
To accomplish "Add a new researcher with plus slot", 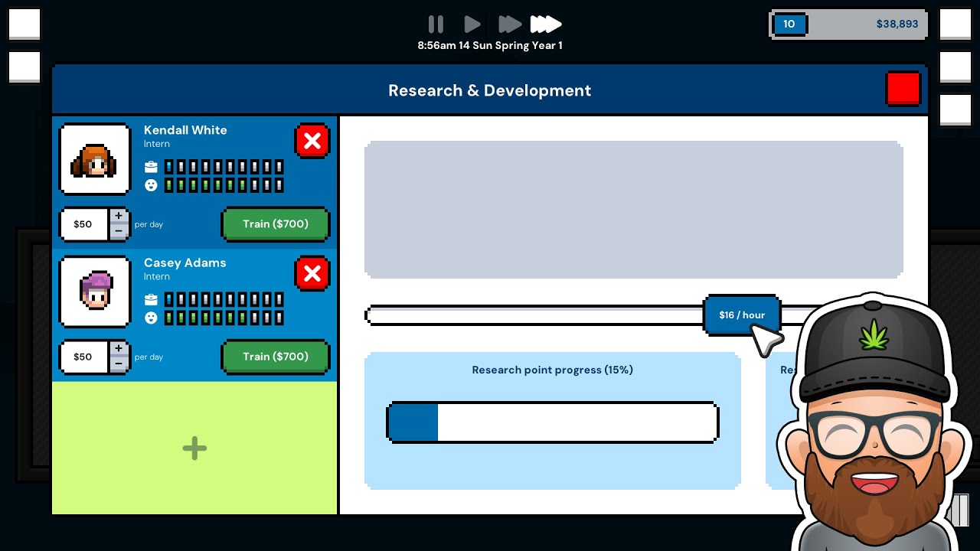I will click(194, 448).
